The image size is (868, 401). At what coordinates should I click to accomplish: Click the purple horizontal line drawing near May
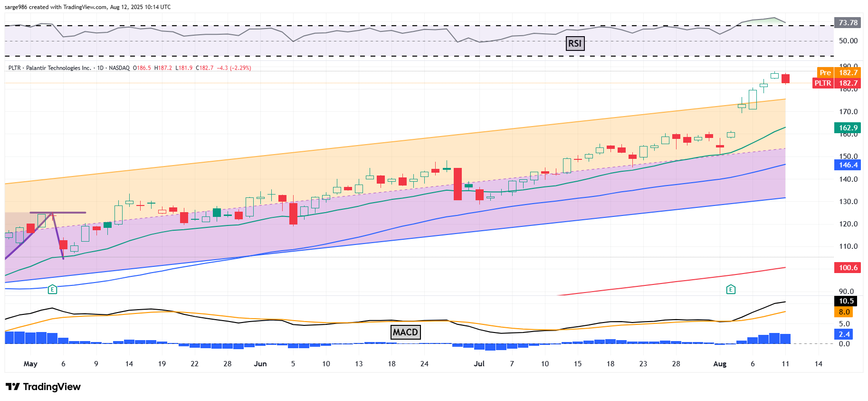click(x=67, y=212)
